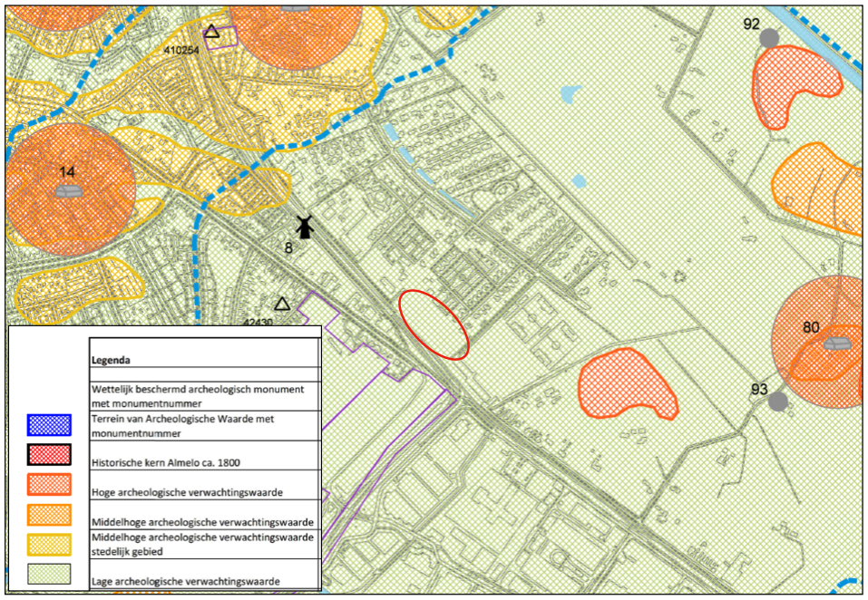The image size is (868, 600).
Task: Click the triangle marker near 410254
Action: tap(212, 32)
